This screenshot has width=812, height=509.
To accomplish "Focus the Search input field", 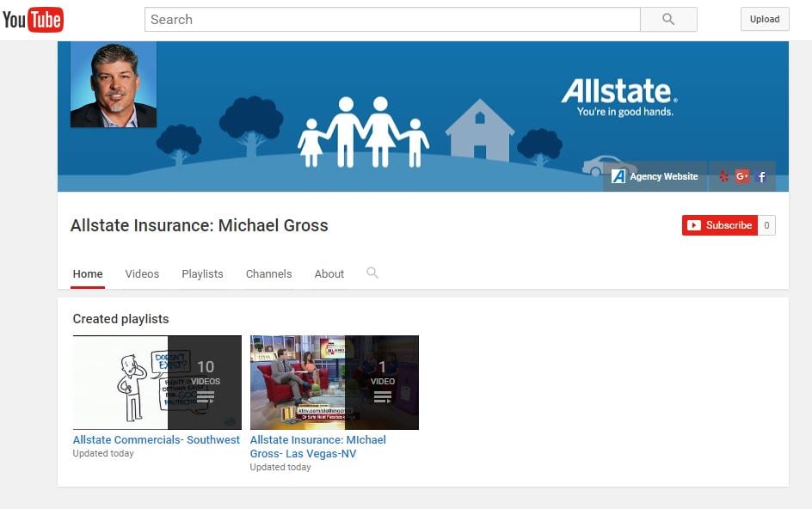I will [392, 20].
